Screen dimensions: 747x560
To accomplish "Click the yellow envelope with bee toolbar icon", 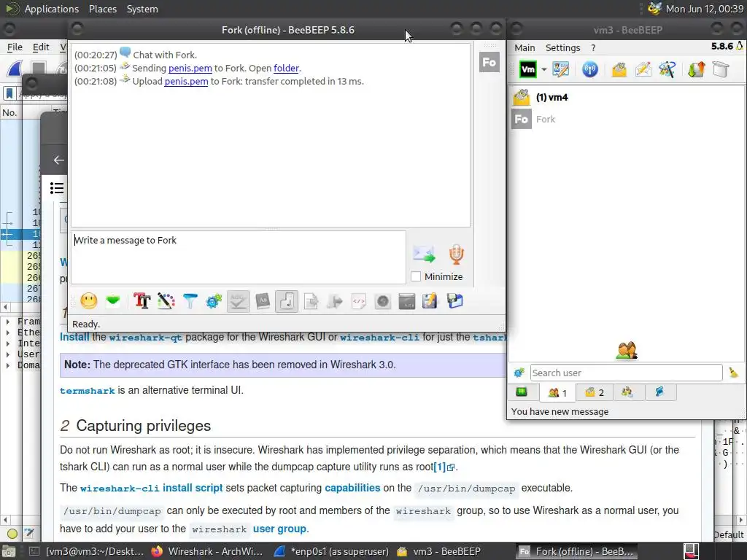I will click(619, 69).
